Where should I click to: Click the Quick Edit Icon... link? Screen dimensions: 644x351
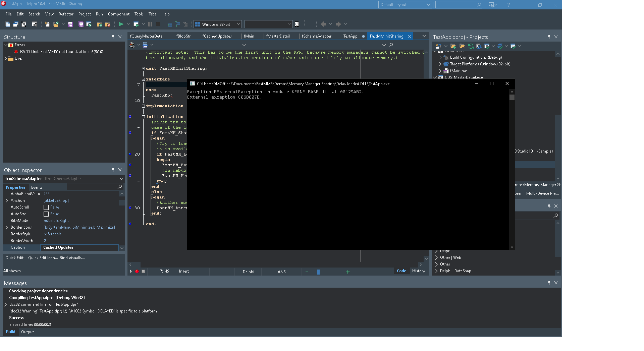click(x=43, y=258)
